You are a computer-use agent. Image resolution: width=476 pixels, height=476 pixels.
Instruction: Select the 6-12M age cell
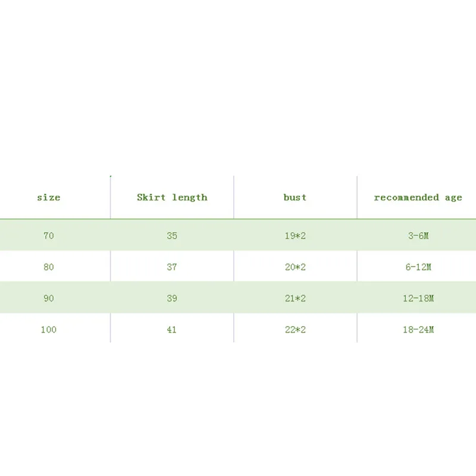[418, 267]
